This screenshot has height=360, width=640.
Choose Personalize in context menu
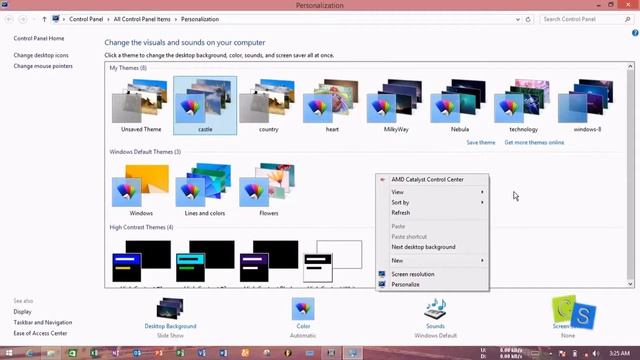[x=432, y=284]
